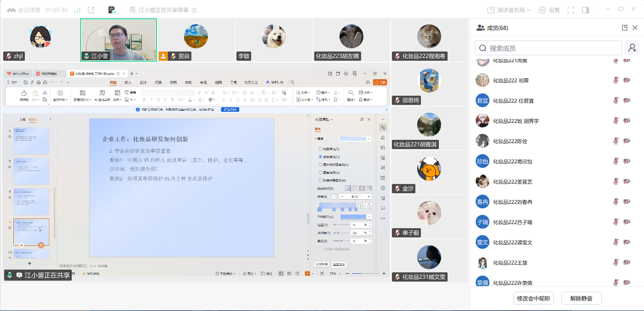Open the 审阅 ribbon tab
Screen dimensions: 644x311
pos(203,82)
